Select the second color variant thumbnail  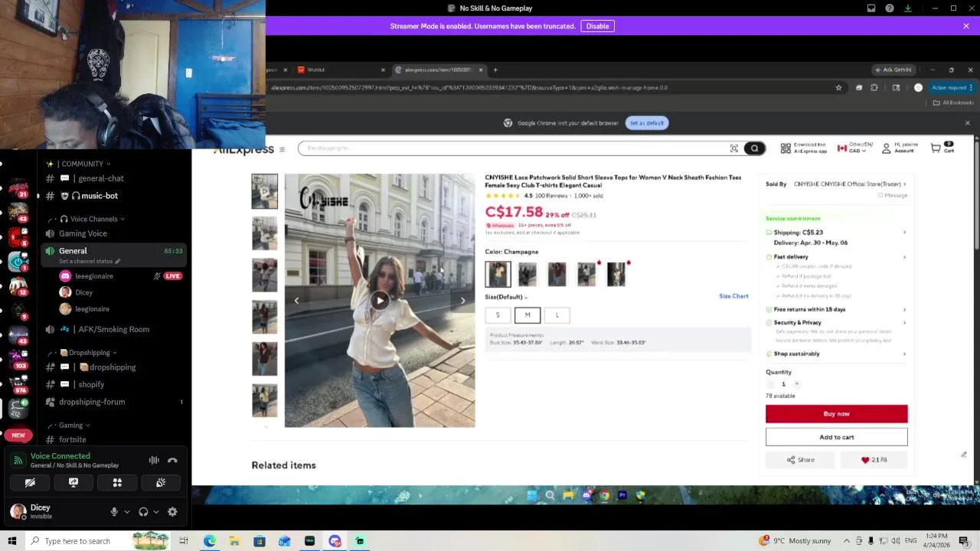click(528, 274)
